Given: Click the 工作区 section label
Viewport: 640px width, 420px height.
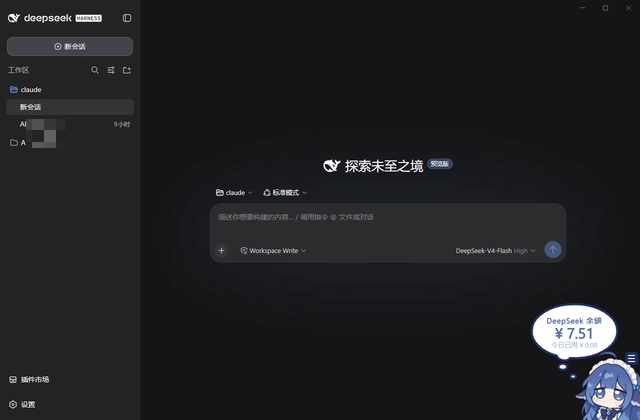Looking at the screenshot, I should [x=18, y=70].
